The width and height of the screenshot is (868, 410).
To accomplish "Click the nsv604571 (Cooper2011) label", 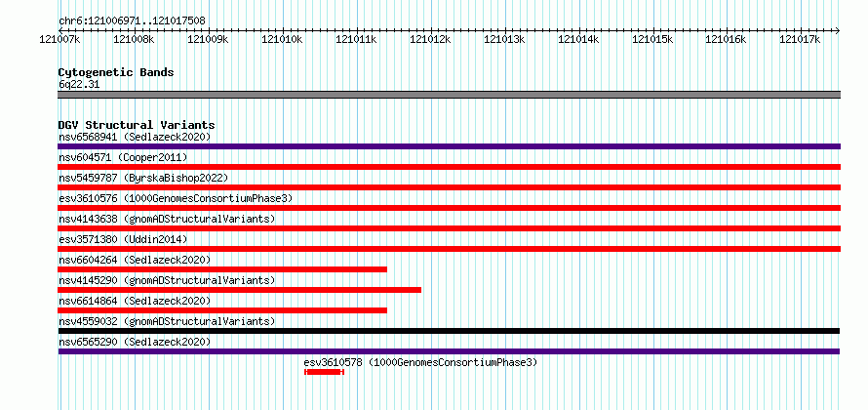I will pos(123,157).
